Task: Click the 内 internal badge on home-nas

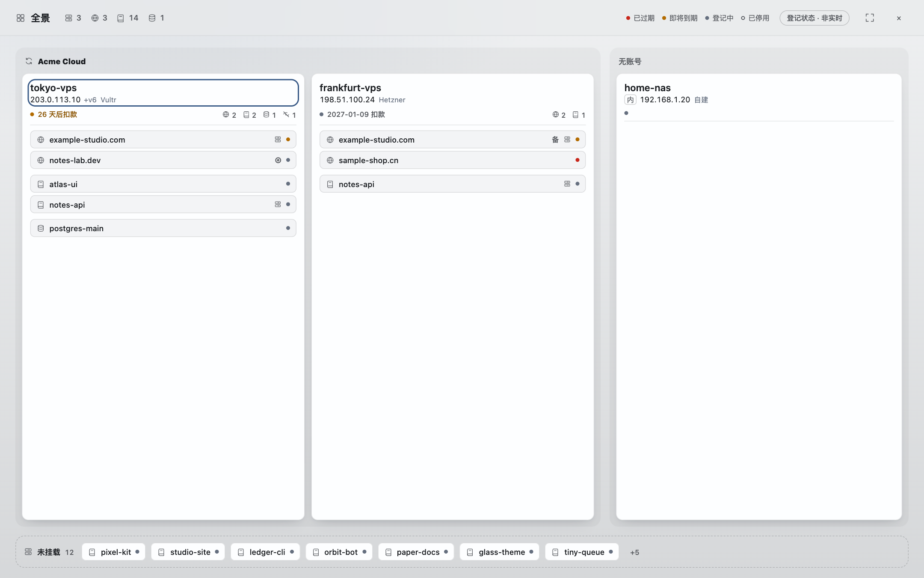Action: 630,100
